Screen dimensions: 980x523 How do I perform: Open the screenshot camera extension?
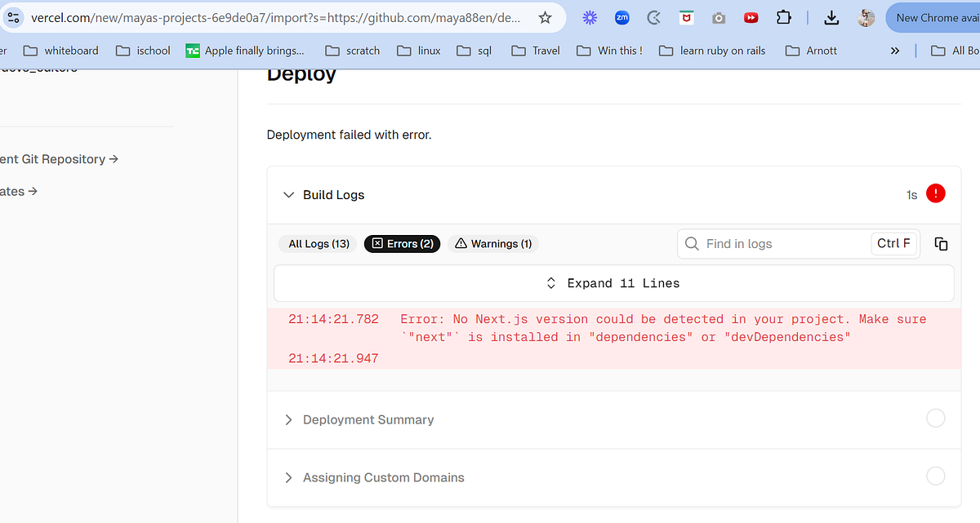719,17
